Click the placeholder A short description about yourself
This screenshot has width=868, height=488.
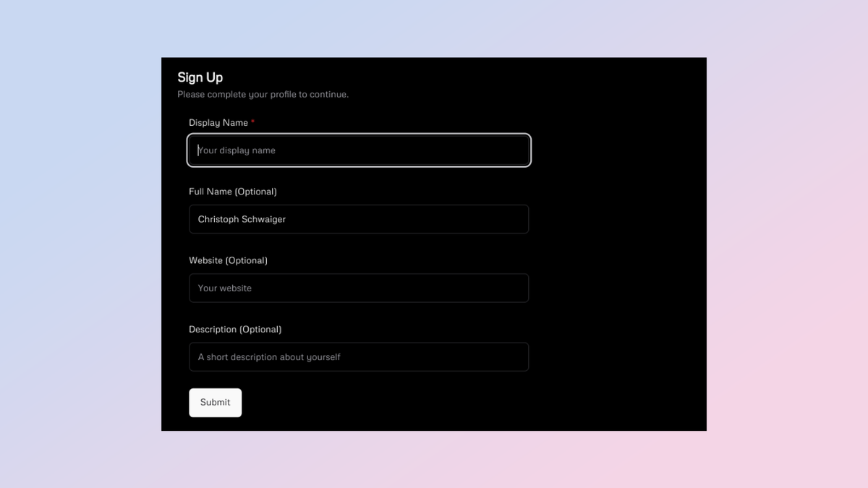click(269, 356)
